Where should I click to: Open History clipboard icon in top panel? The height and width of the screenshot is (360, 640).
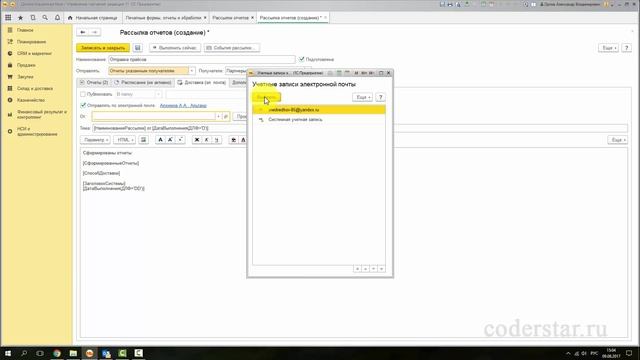click(33, 18)
